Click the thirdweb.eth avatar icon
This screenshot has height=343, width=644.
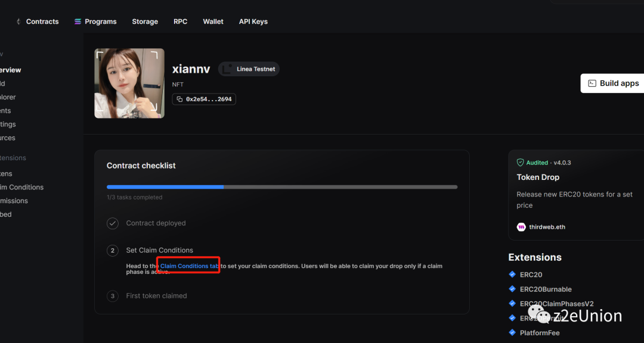tap(521, 227)
